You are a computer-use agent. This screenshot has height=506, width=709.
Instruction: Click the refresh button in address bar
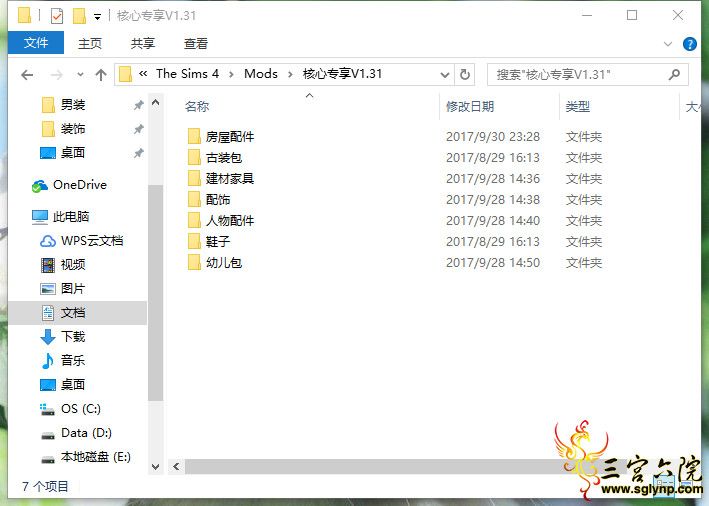point(464,74)
